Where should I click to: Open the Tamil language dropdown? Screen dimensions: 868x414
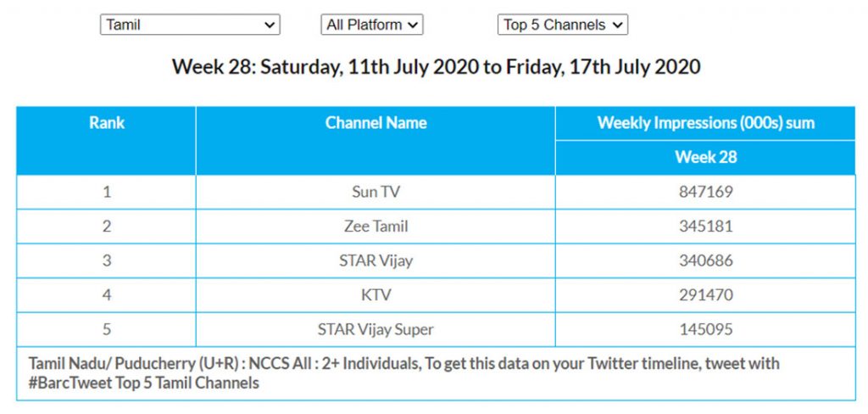click(x=190, y=25)
